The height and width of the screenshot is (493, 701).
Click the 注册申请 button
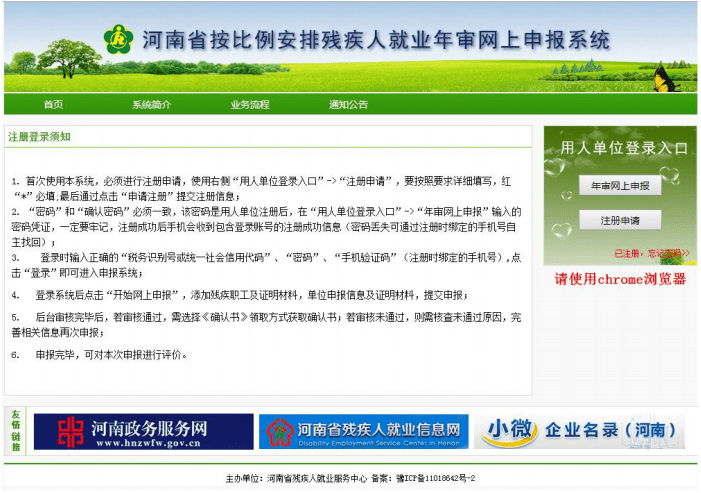click(620, 220)
